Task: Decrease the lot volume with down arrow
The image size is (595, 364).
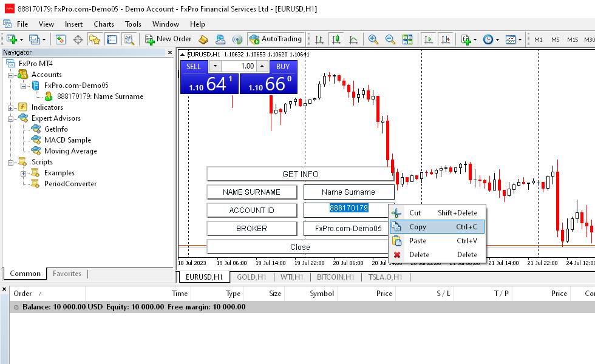Action: click(x=215, y=66)
